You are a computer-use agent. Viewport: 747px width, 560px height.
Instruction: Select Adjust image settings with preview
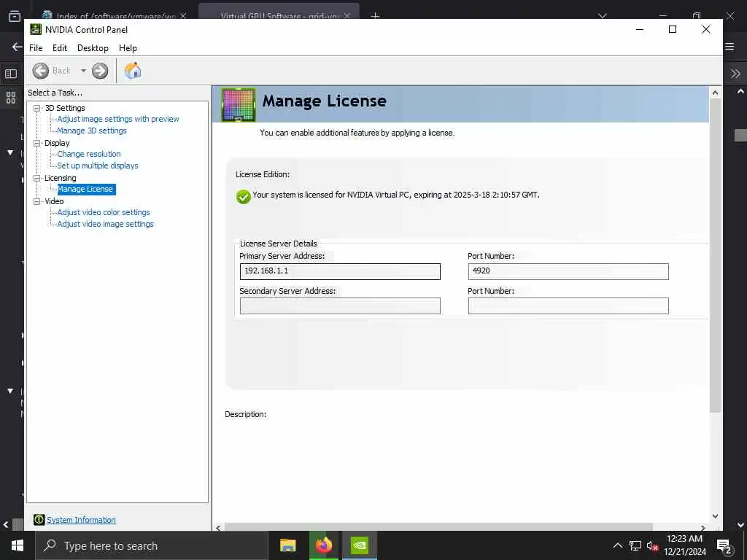(x=118, y=119)
